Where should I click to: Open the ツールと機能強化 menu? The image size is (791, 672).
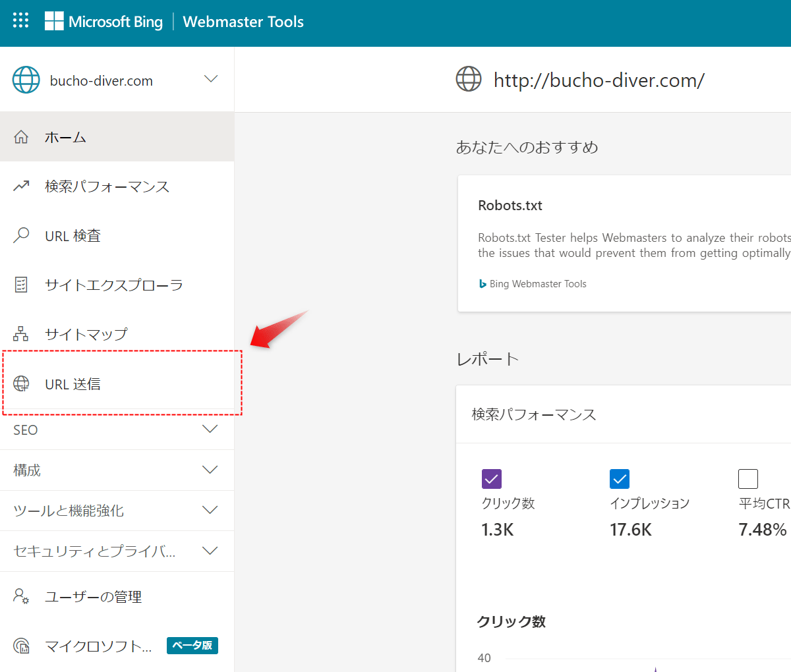pos(210,510)
